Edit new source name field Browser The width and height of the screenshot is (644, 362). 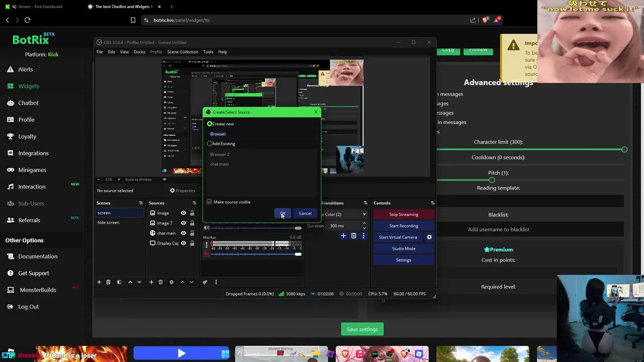[x=262, y=134]
